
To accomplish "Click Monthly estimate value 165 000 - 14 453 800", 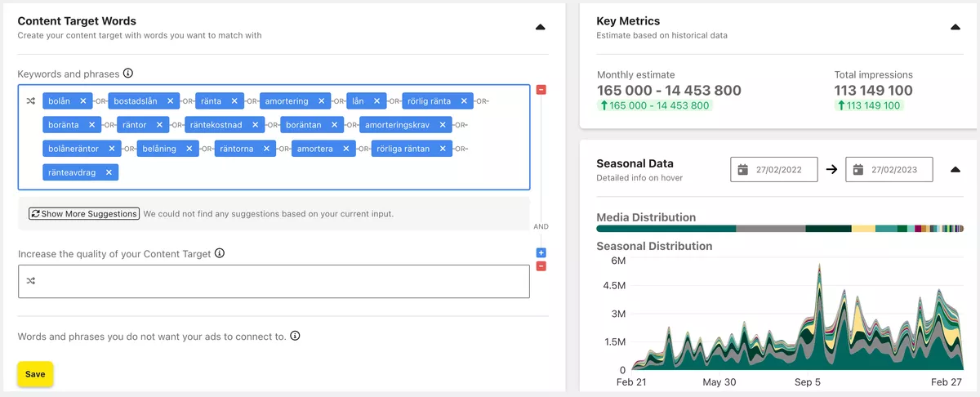I will [x=669, y=91].
